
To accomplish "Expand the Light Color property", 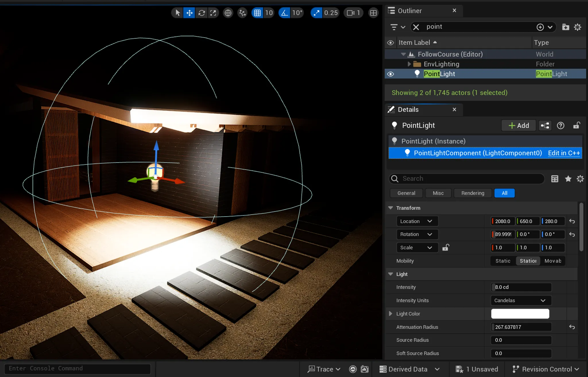I will (x=390, y=314).
